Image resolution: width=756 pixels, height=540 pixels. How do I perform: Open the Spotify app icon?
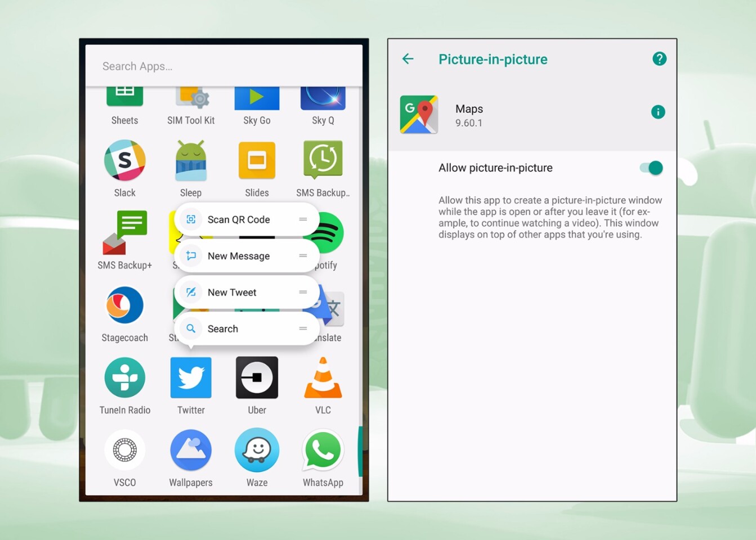(x=332, y=232)
